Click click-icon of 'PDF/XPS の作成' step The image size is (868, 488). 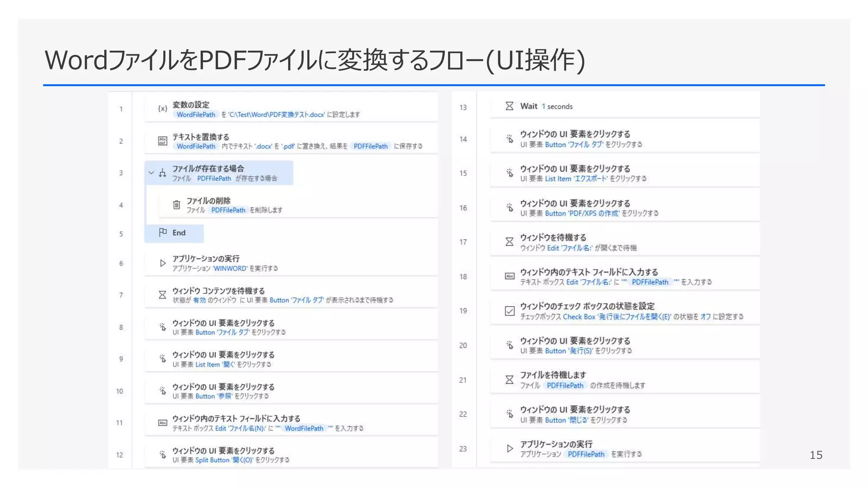(510, 208)
